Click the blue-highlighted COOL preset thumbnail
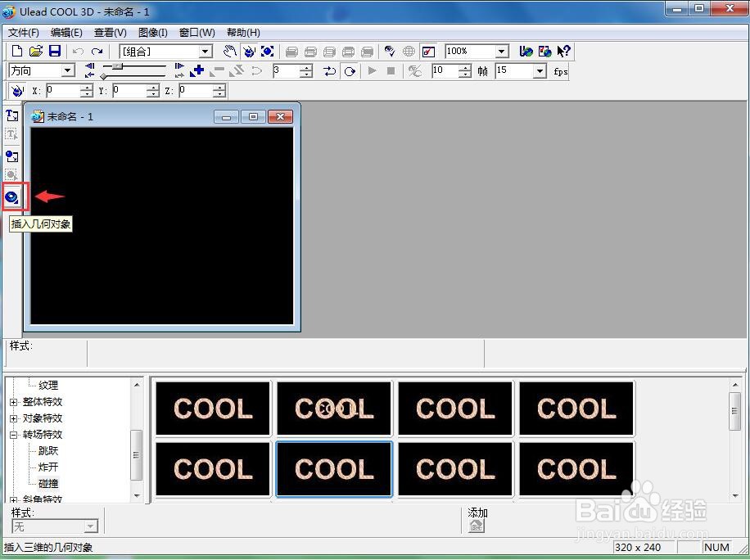This screenshot has height=560, width=750. (x=334, y=469)
